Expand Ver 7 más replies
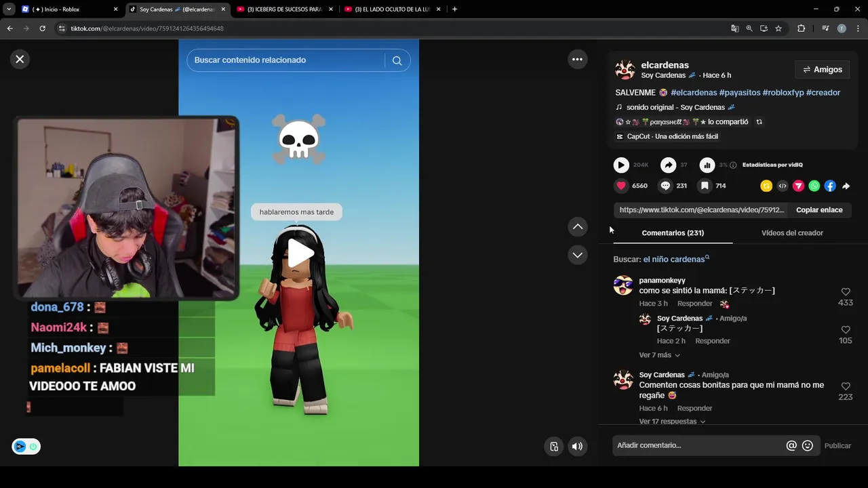Image resolution: width=868 pixels, height=488 pixels. [659, 355]
